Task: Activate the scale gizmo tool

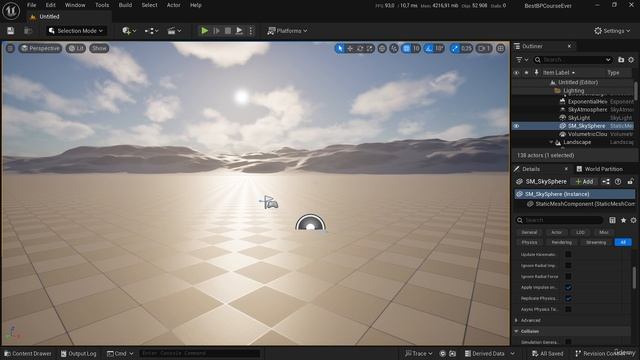Action: pos(369,48)
